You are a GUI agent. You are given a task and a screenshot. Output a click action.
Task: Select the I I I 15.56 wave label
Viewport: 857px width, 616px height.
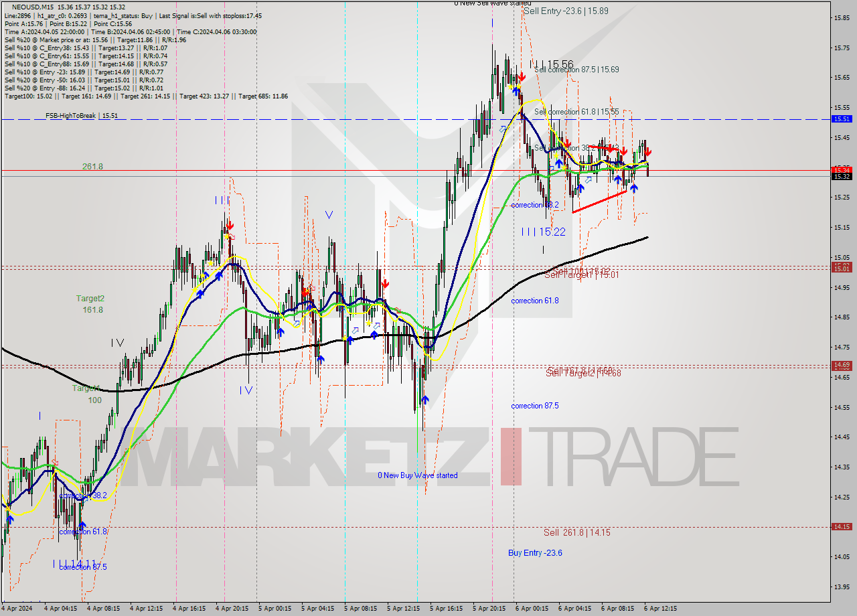click(x=551, y=64)
